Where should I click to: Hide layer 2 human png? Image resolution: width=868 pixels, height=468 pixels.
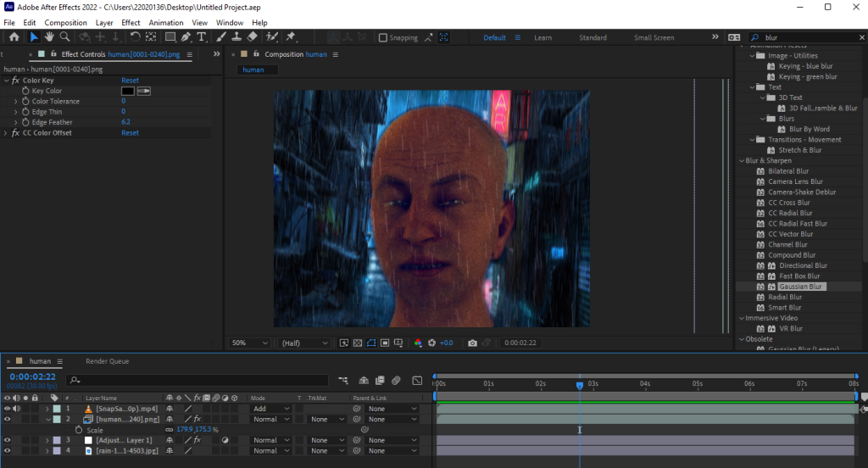pos(7,420)
